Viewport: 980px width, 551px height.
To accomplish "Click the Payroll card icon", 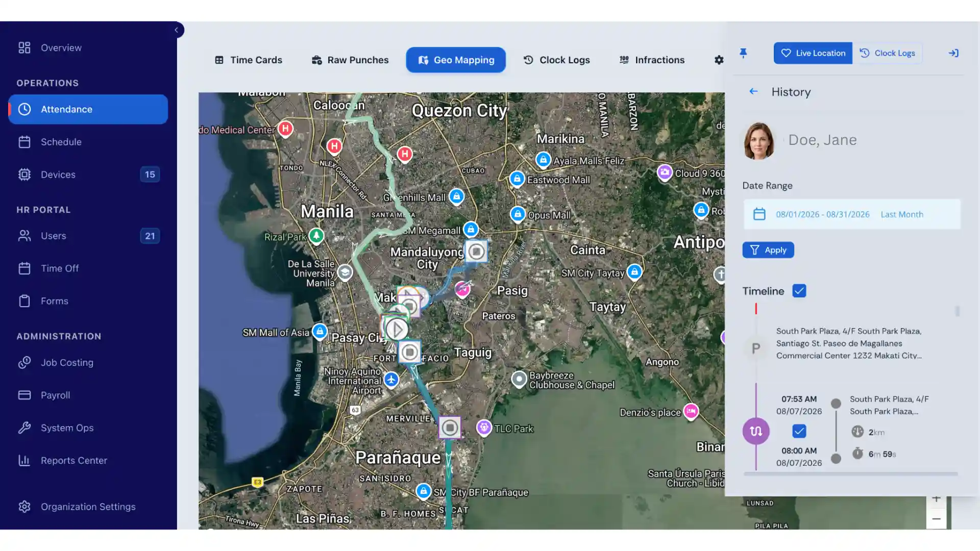I will point(24,395).
